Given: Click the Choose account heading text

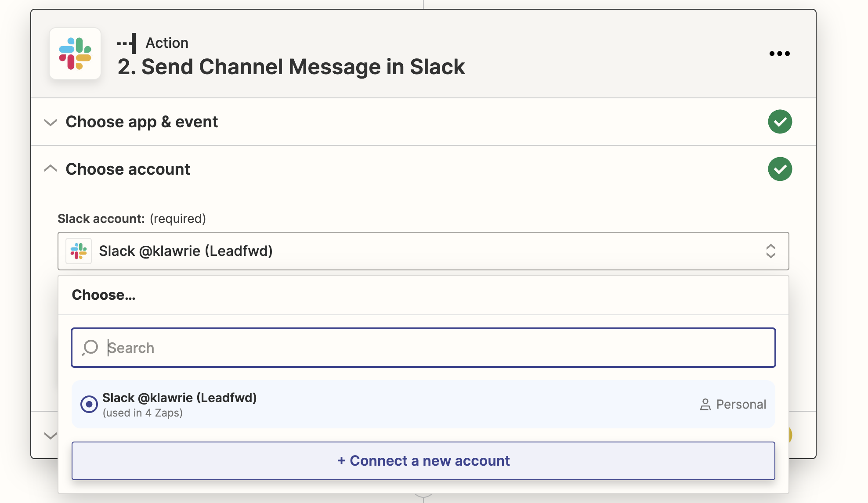Looking at the screenshot, I should (128, 169).
